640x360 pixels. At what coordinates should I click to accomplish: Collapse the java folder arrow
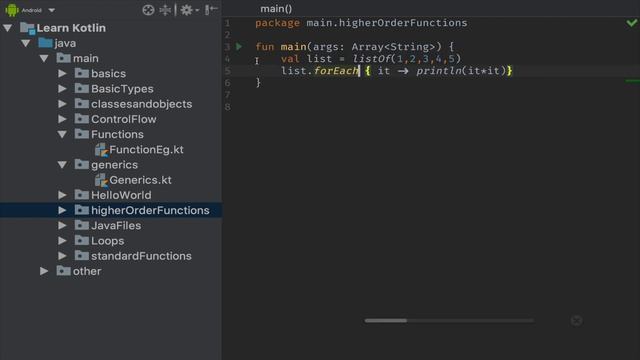[26, 43]
